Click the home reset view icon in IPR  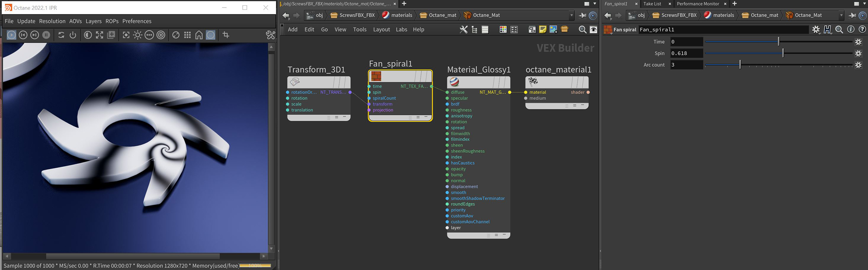(199, 35)
